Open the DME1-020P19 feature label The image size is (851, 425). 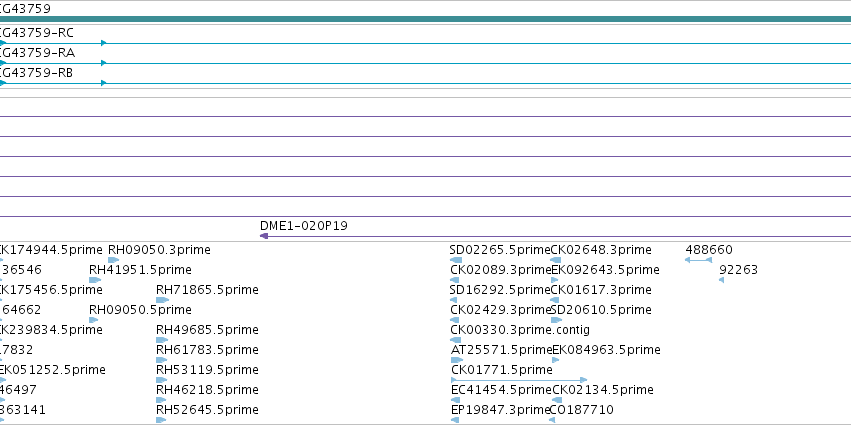[304, 226]
